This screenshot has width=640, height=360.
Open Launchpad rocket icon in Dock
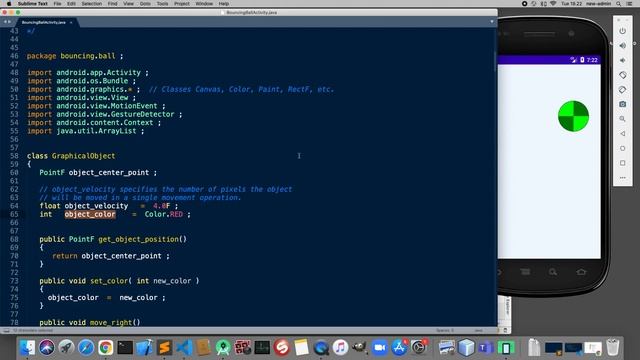[x=66, y=347]
